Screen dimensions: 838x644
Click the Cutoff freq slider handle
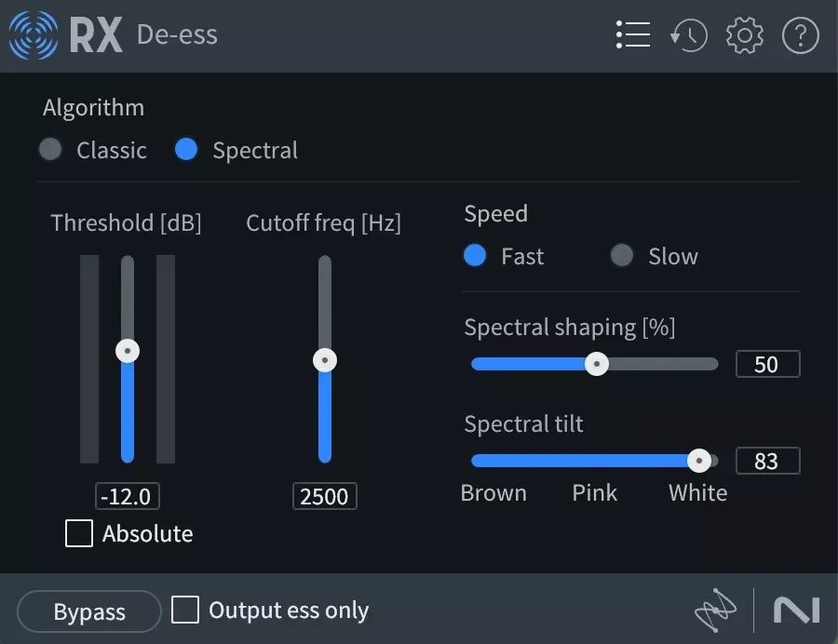[325, 360]
